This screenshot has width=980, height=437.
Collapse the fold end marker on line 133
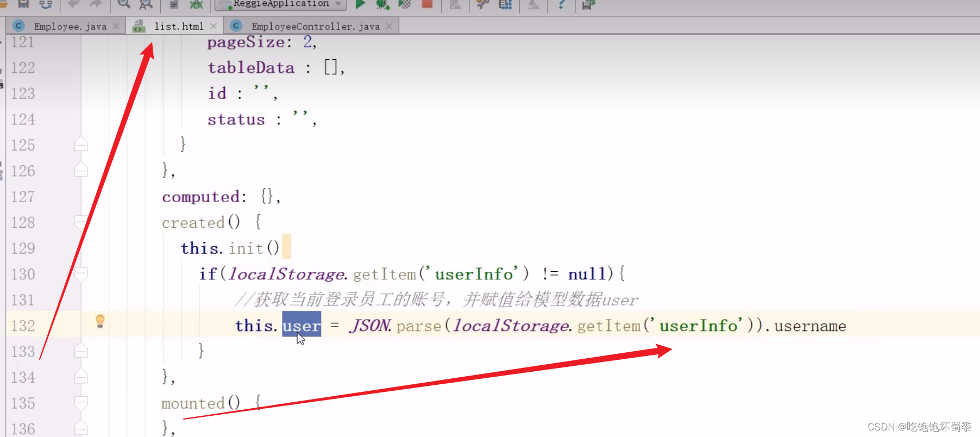[x=81, y=351]
